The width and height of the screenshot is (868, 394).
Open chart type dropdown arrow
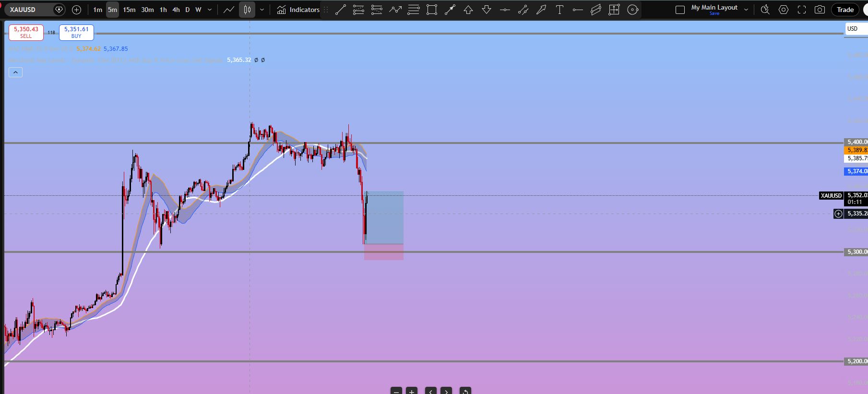(262, 10)
